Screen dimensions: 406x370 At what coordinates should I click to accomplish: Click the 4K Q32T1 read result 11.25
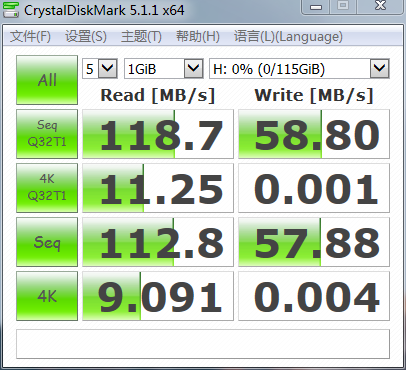(158, 188)
